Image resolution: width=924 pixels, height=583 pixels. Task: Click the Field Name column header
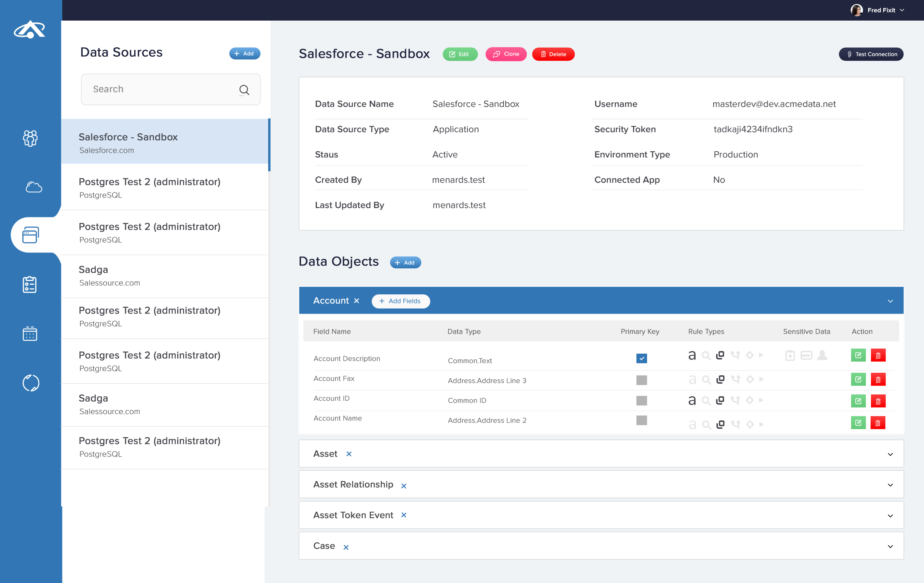[x=332, y=332]
